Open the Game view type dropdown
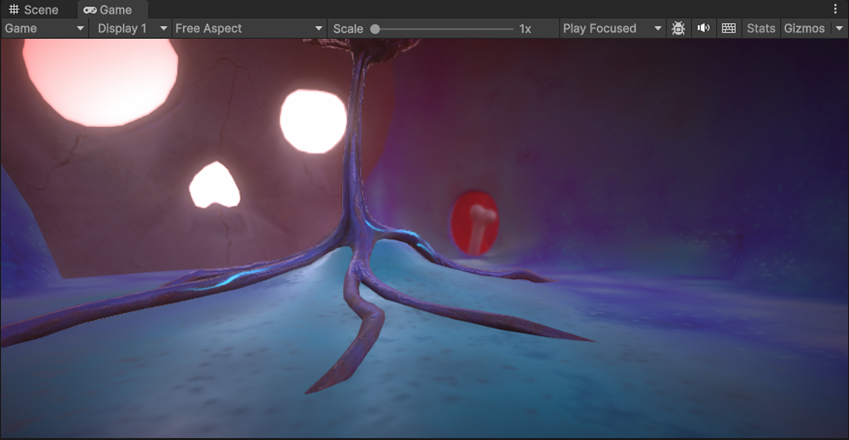The height and width of the screenshot is (440, 849). click(x=45, y=28)
